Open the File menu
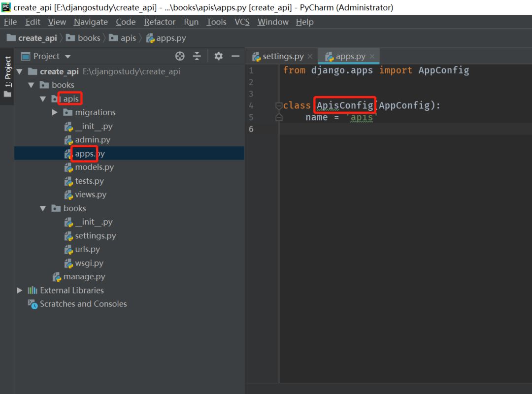Screen dimensions: 532x394 pyautogui.click(x=10, y=22)
